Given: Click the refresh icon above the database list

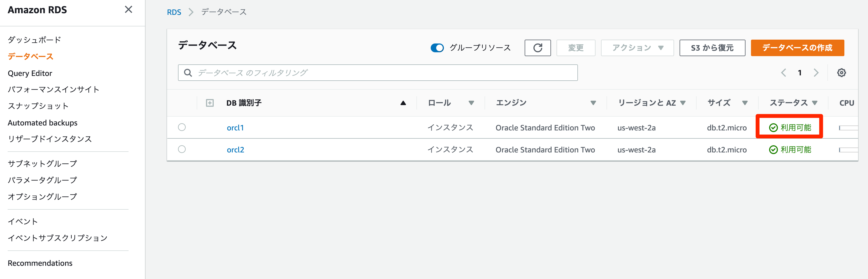Looking at the screenshot, I should click(538, 48).
